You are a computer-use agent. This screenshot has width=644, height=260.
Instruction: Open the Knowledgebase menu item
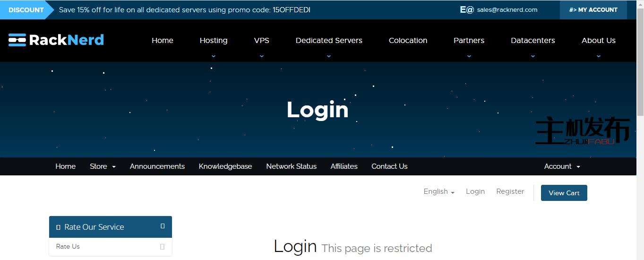coord(225,166)
